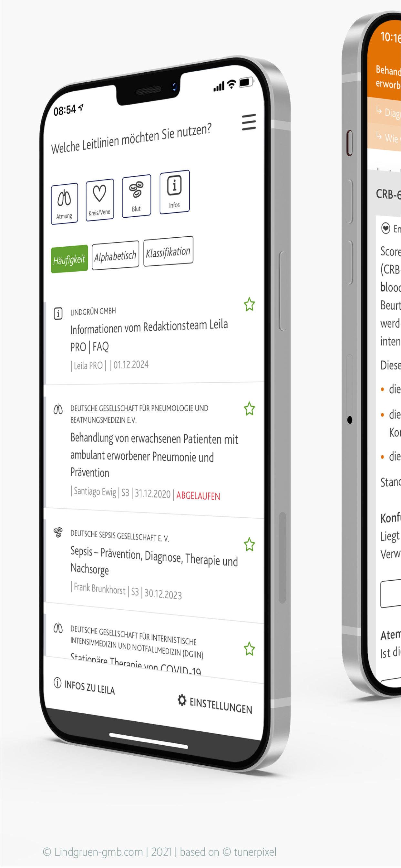Open Informationen vom Redaktionsteam Leila PRO | FAQ
401x868 pixels.
[x=149, y=336]
